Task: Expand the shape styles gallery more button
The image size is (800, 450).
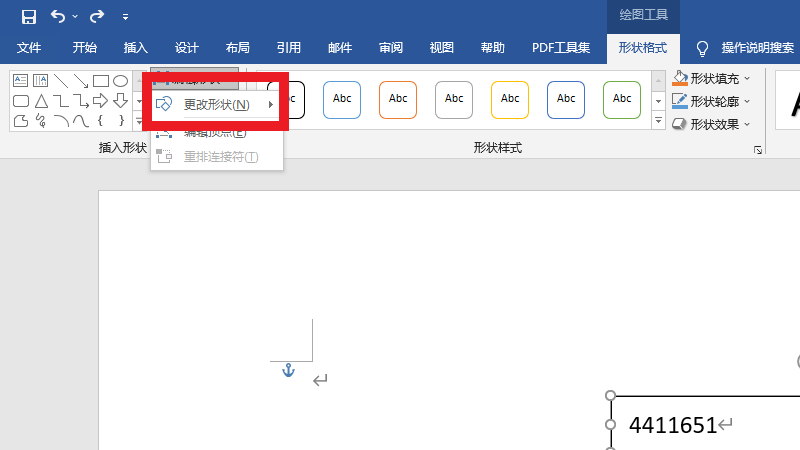Action: (658, 122)
